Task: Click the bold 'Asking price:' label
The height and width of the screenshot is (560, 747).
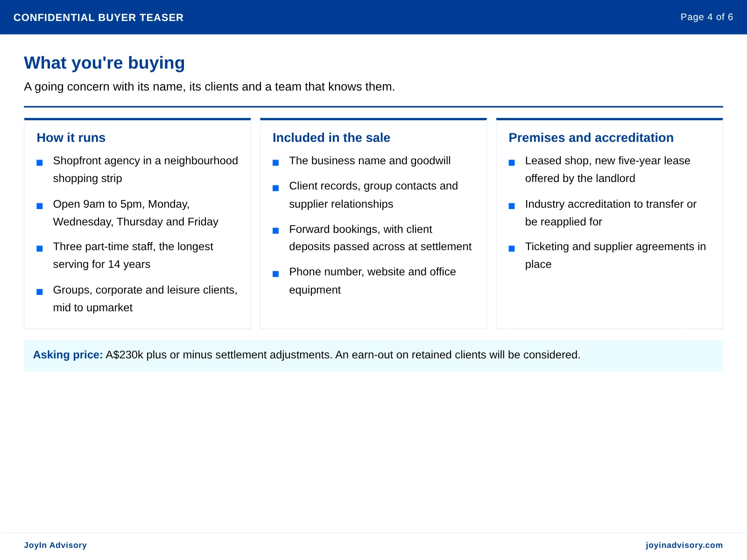Action: [x=68, y=355]
